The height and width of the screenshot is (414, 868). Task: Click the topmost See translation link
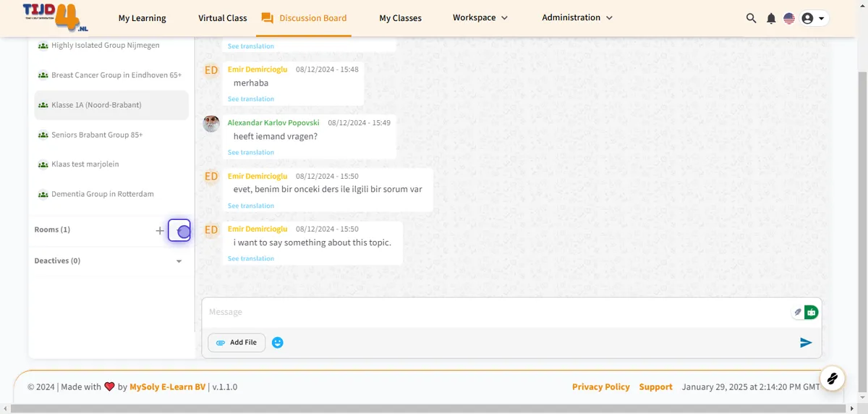point(251,46)
